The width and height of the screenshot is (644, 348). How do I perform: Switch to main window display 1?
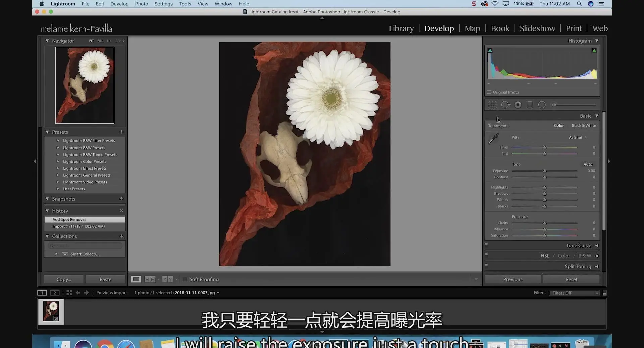click(42, 293)
